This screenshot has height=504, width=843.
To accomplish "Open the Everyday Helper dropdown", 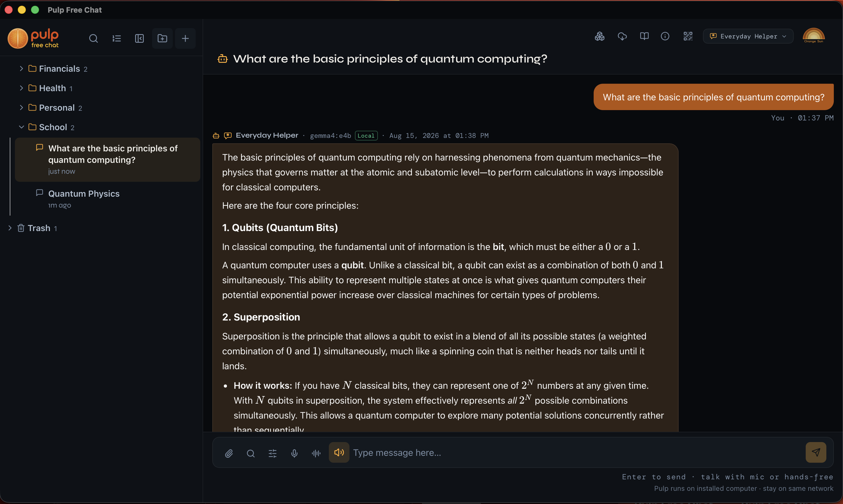I will [748, 36].
